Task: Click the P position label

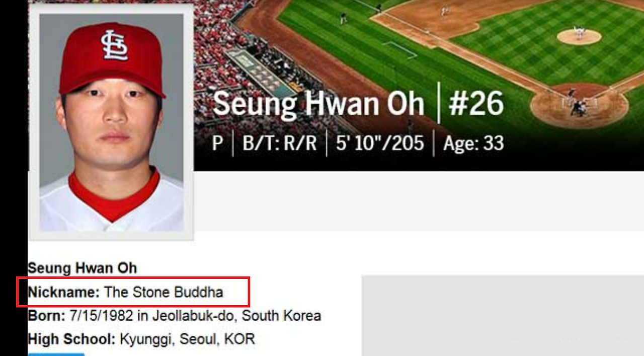Action: (217, 144)
